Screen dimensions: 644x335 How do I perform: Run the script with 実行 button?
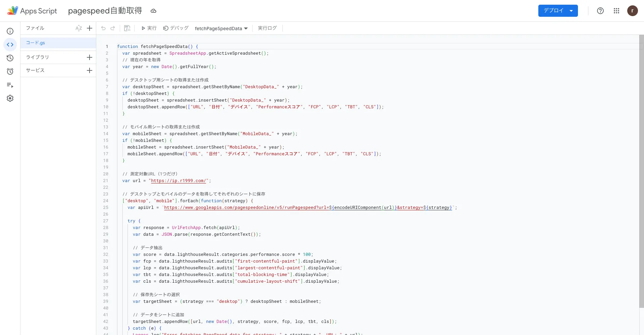pyautogui.click(x=149, y=28)
